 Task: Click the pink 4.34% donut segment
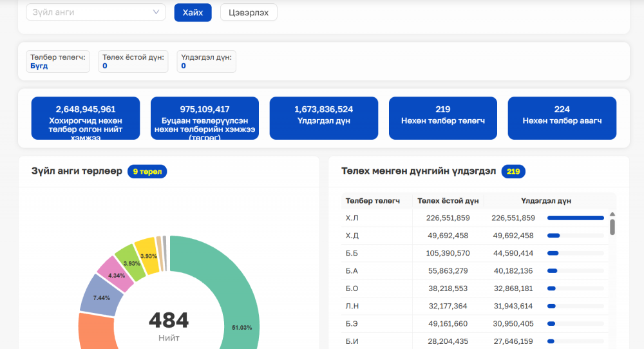(x=116, y=274)
